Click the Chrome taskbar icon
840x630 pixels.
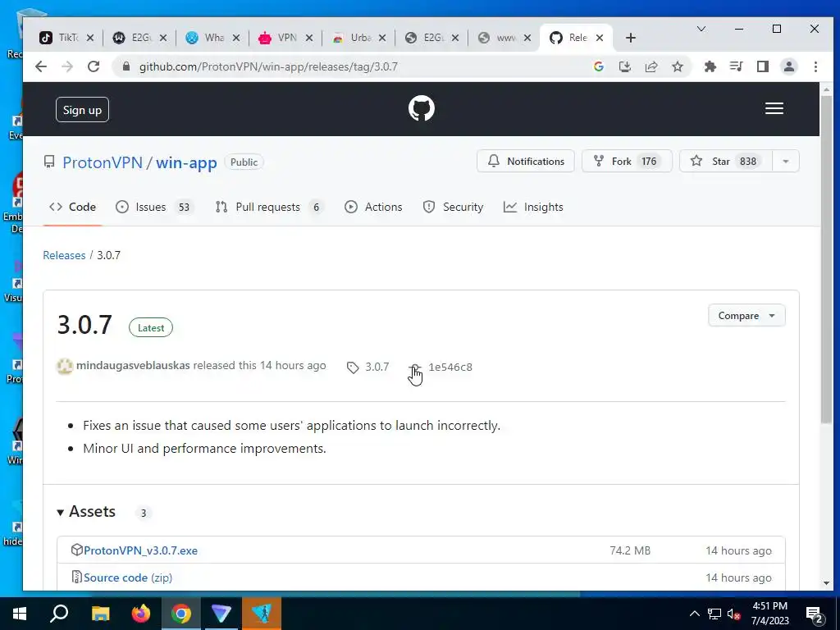181,614
